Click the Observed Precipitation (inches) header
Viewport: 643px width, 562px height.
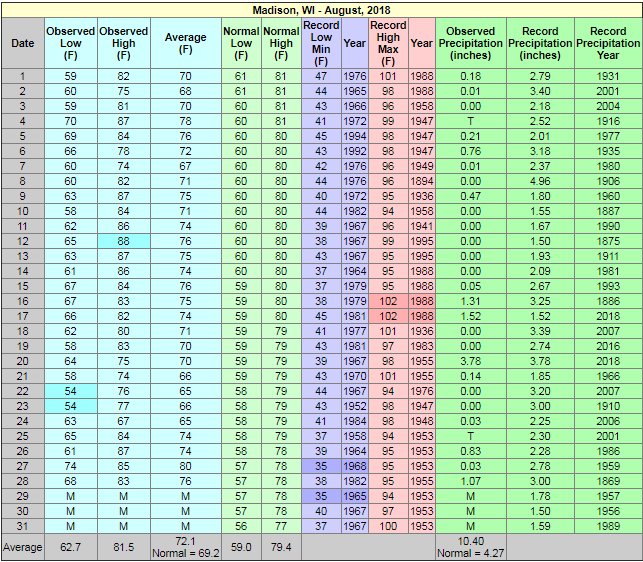(x=470, y=43)
